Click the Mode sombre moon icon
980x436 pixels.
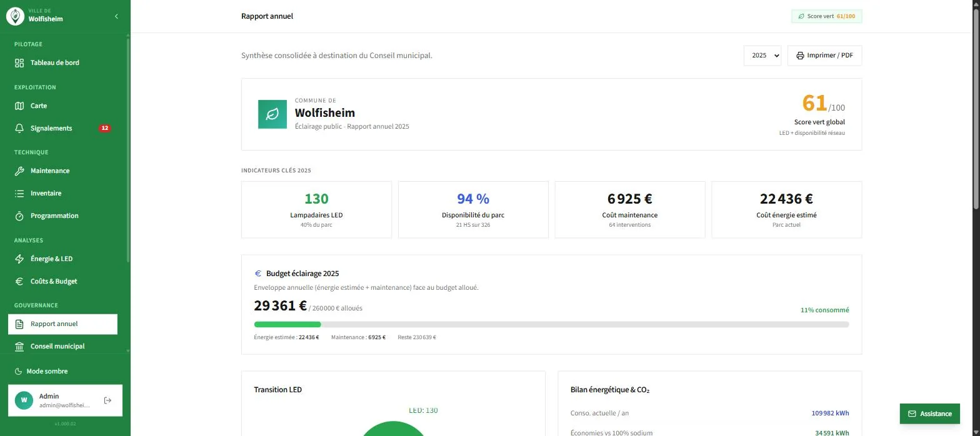click(x=18, y=371)
